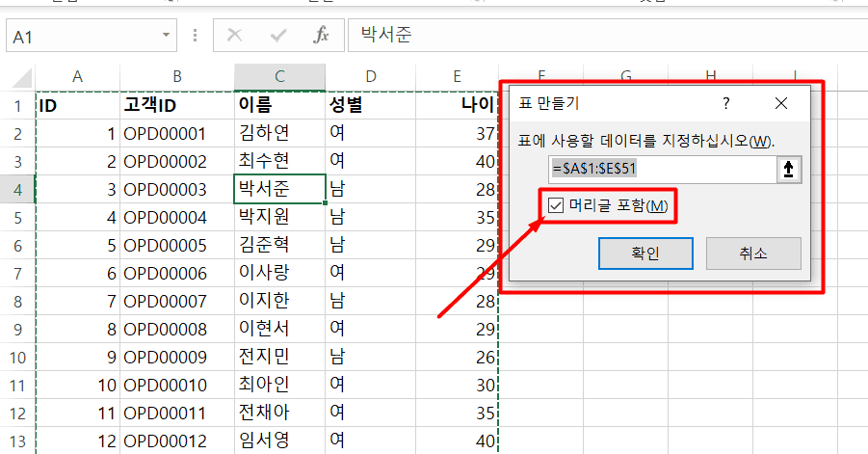The height and width of the screenshot is (454, 868).
Task: Click the formula bar showing 박서준
Action: click(608, 36)
